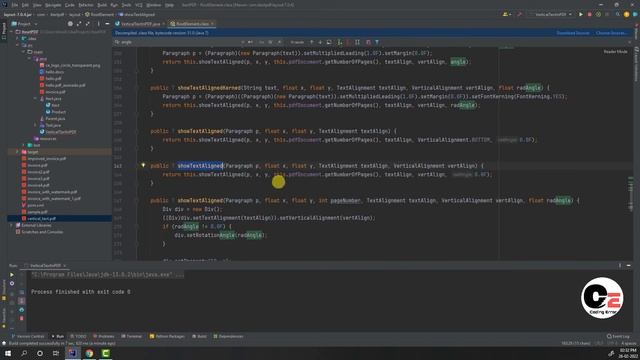Screen dimensions: 640x360
Task: Open the Project view dropdown
Action: click(x=24, y=24)
